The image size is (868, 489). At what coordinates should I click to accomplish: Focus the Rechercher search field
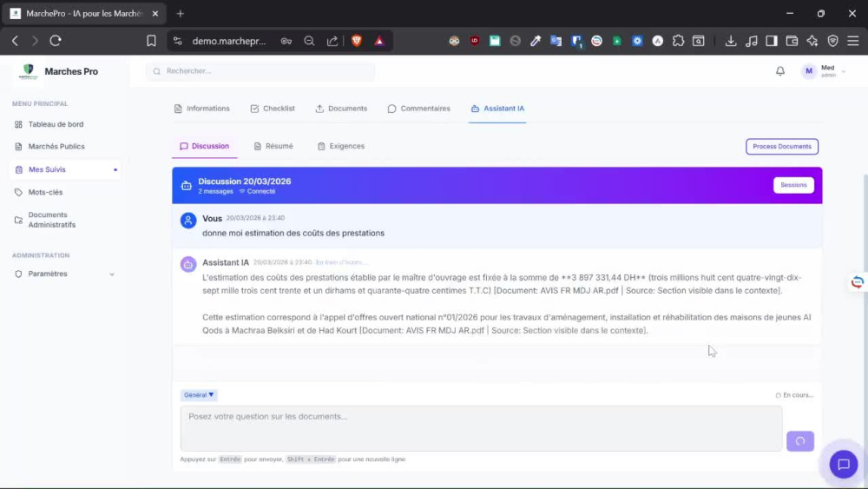[x=260, y=71]
